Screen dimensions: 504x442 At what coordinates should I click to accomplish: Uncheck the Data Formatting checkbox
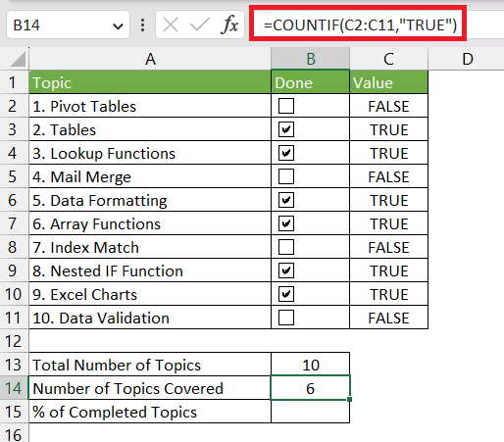(286, 200)
